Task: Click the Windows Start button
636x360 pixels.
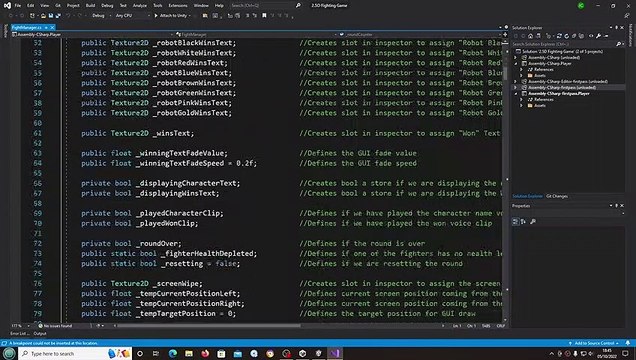Action: point(9,354)
